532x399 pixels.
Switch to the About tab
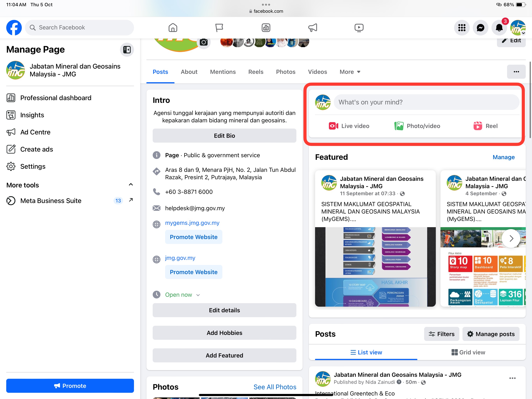pyautogui.click(x=189, y=72)
